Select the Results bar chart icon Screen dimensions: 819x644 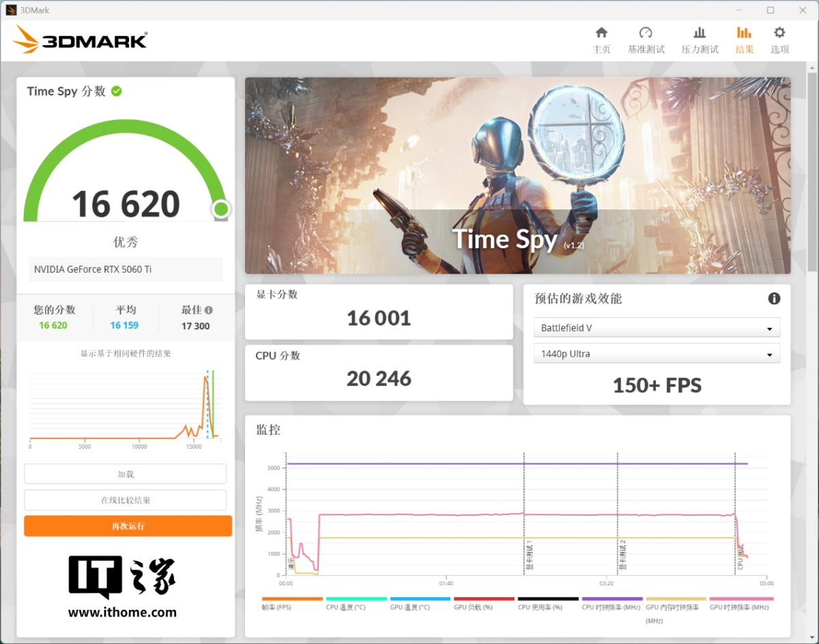coord(744,33)
